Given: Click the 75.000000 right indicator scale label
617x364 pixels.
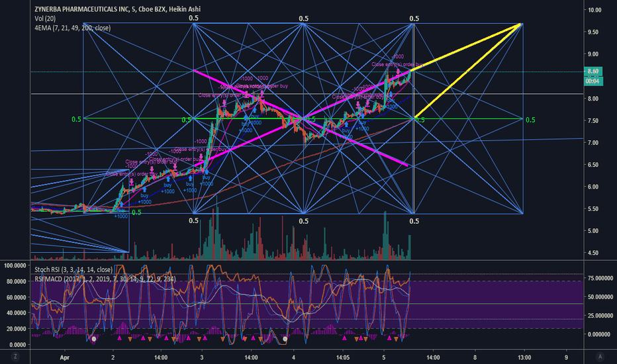Looking at the screenshot, I should pos(600,278).
